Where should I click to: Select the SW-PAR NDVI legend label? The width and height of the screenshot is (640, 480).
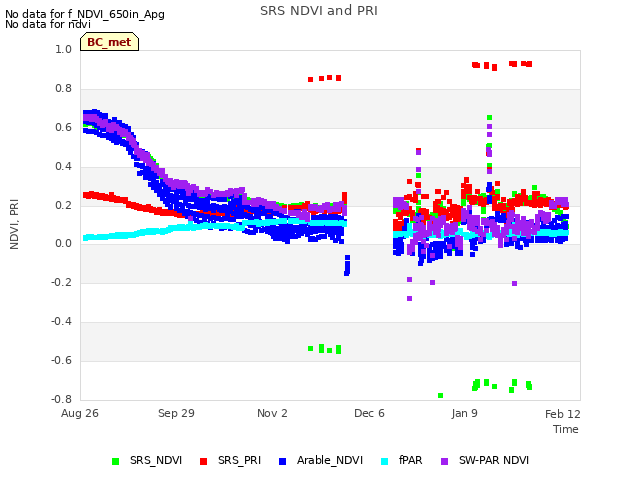point(494,460)
